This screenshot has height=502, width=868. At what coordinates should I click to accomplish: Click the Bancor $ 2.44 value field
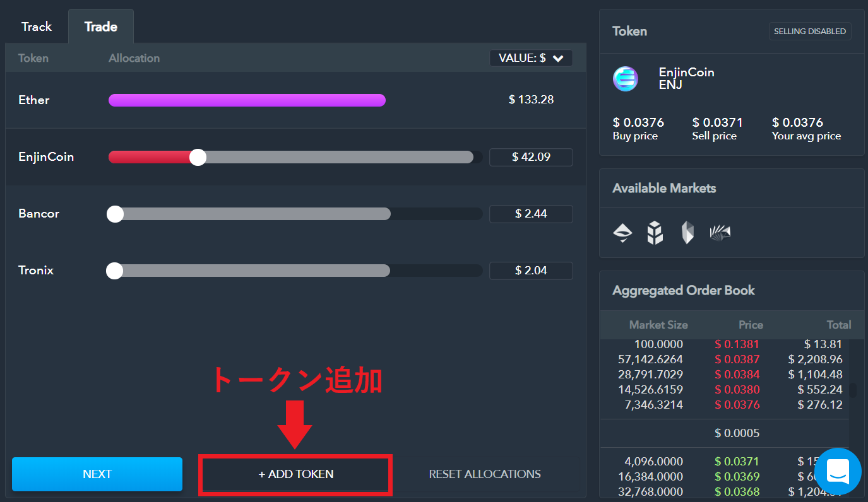tap(531, 214)
